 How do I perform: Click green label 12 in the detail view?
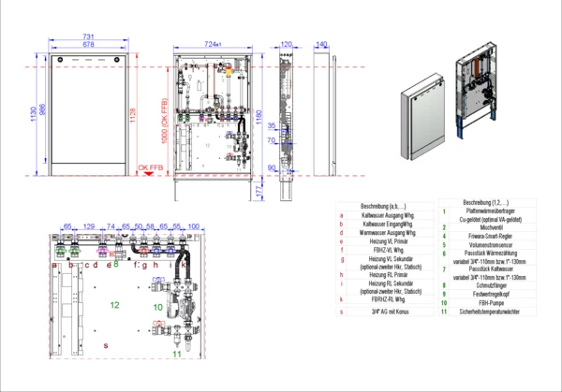[x=115, y=305]
